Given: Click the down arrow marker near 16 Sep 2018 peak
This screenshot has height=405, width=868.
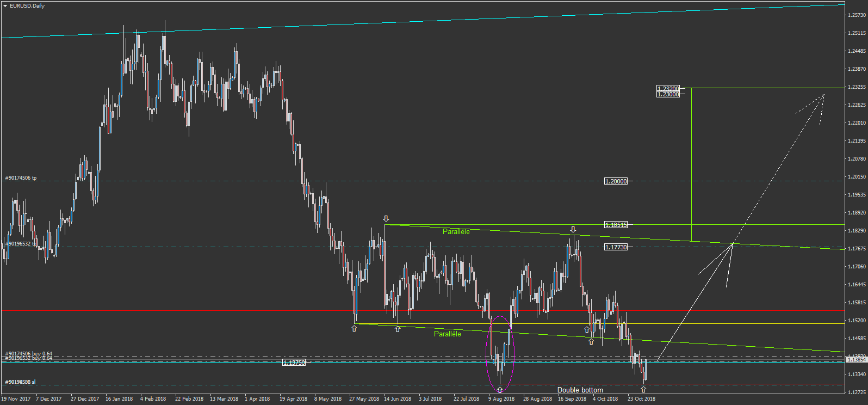Looking at the screenshot, I should (x=573, y=230).
